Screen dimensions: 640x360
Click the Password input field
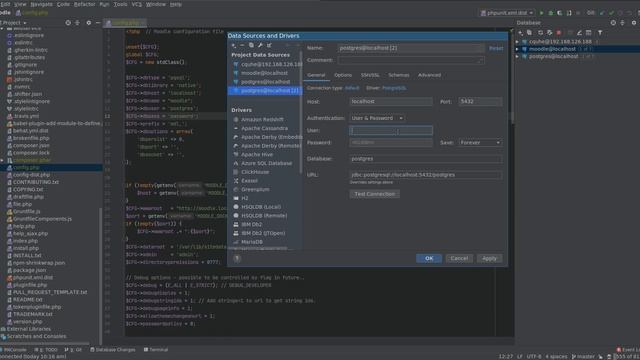(x=391, y=142)
